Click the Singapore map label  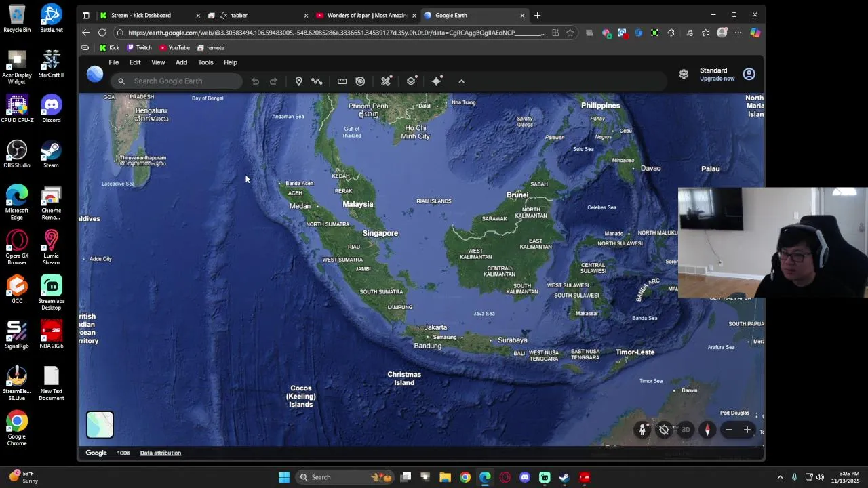380,233
